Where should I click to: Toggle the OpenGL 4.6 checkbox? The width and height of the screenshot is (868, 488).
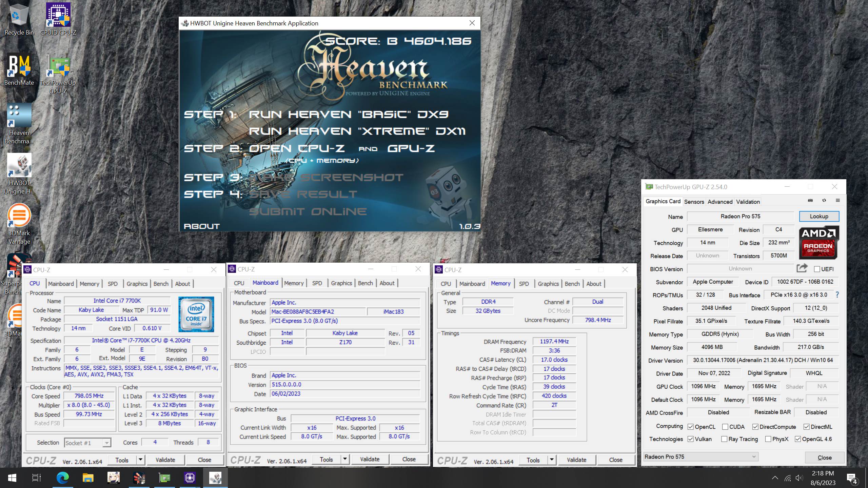798,439
